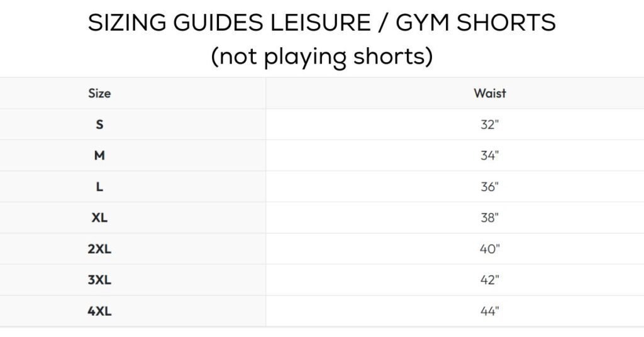
Task: Select the 2XL size cell
Action: (x=99, y=249)
